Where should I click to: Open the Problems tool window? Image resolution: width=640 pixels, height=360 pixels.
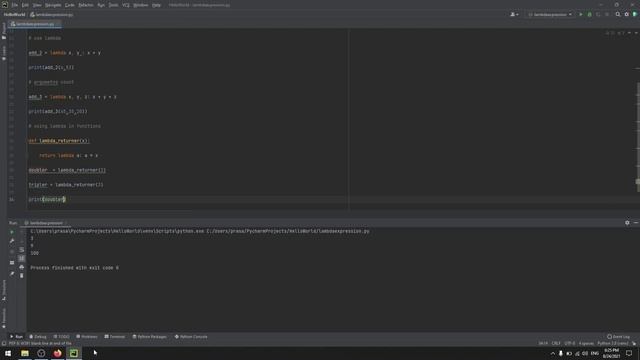click(x=87, y=337)
